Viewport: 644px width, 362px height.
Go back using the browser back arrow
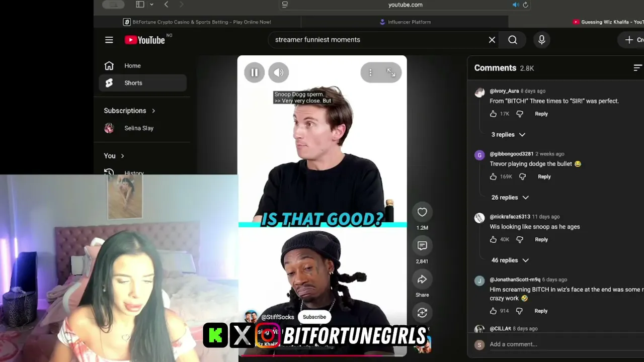point(166,5)
